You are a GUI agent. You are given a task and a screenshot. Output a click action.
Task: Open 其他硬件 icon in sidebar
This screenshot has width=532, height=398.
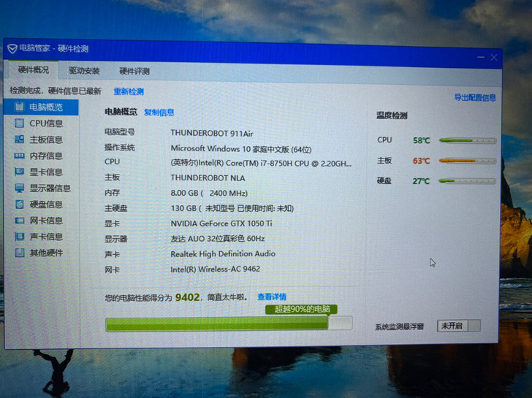[x=19, y=253]
